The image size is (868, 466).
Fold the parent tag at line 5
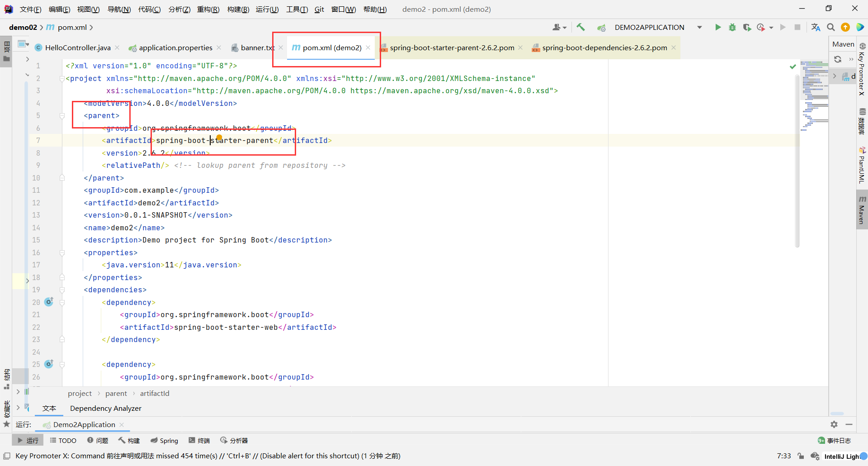pyautogui.click(x=62, y=116)
